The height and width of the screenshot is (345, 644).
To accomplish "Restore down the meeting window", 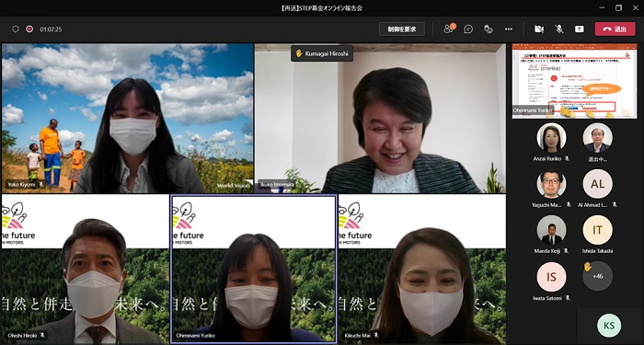I will tap(618, 7).
